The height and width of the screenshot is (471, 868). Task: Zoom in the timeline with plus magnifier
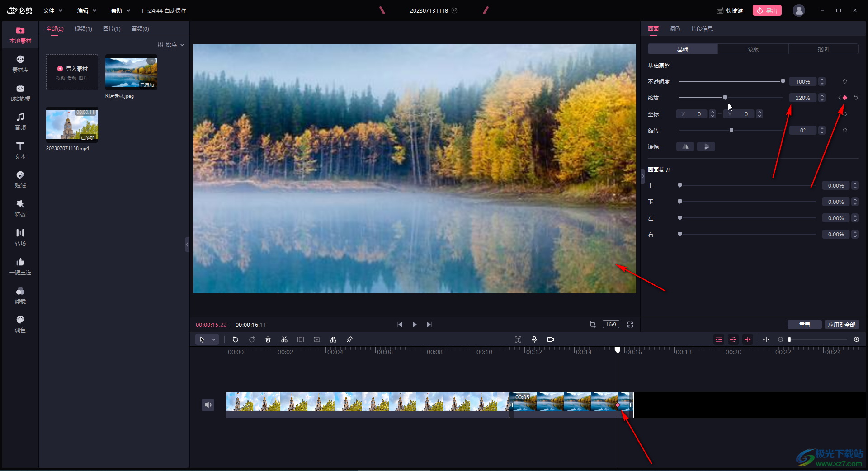[857, 339]
